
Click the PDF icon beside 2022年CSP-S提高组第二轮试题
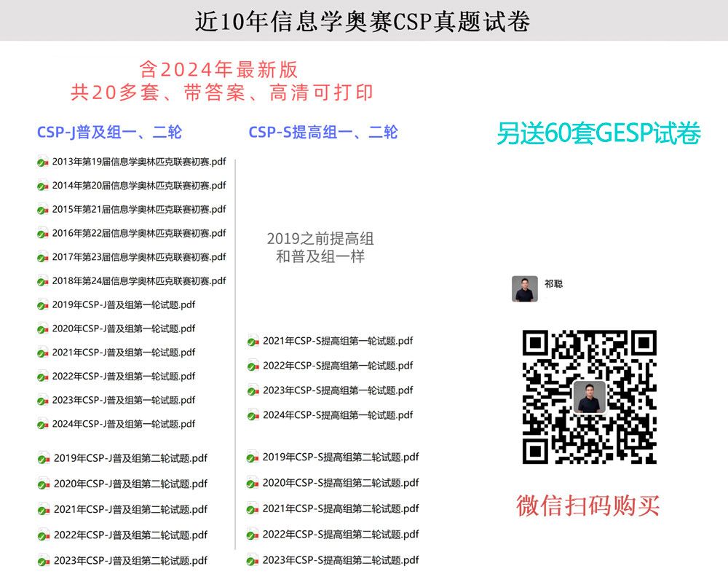click(x=253, y=535)
